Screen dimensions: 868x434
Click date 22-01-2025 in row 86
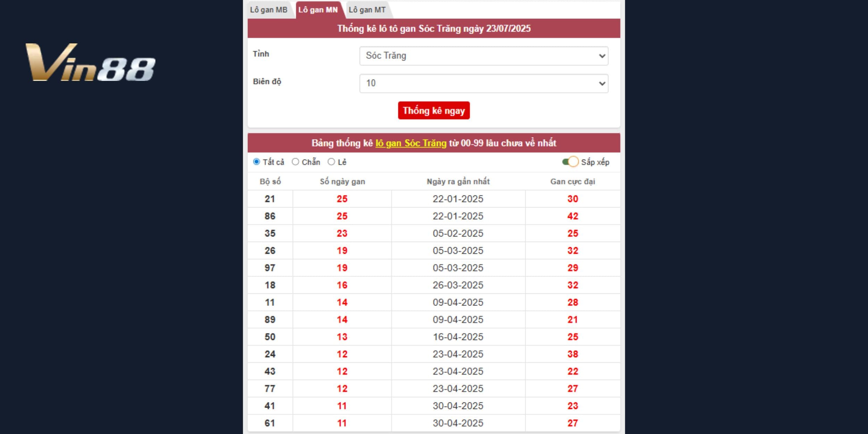458,216
